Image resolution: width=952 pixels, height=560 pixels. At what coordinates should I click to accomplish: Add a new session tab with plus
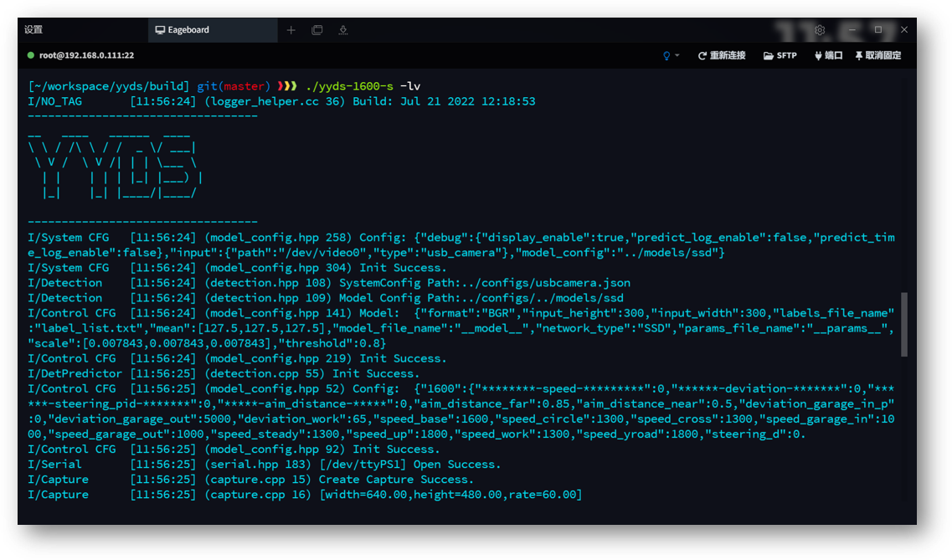click(x=291, y=30)
